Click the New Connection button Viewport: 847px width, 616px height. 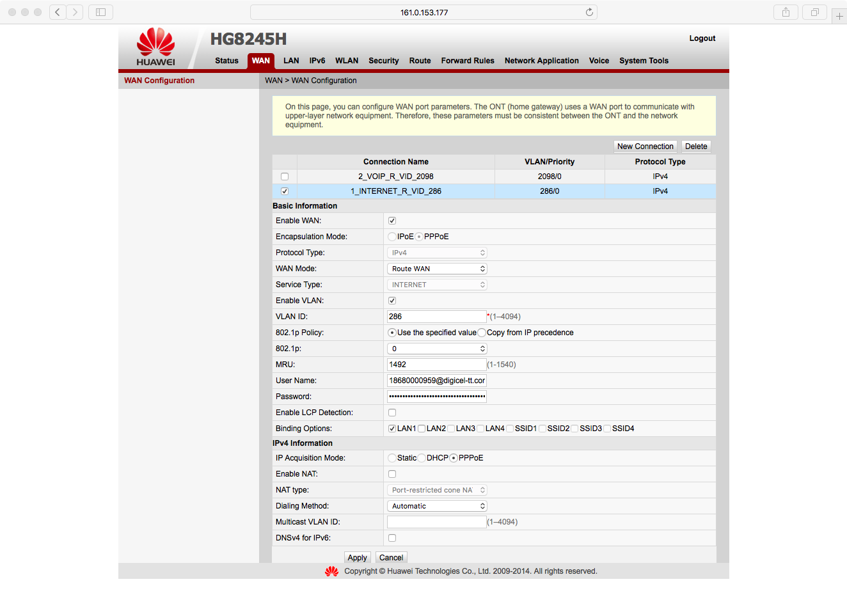point(645,146)
